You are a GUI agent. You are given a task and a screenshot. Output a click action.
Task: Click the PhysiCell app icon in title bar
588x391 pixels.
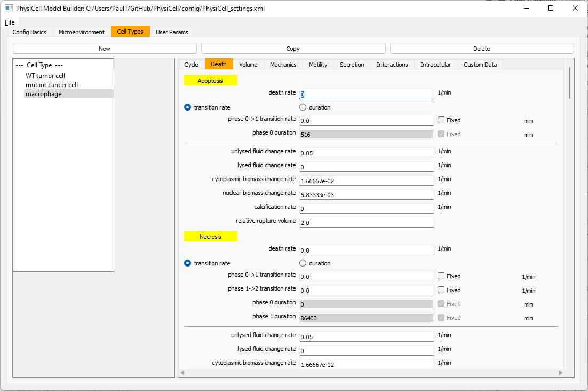click(x=9, y=9)
